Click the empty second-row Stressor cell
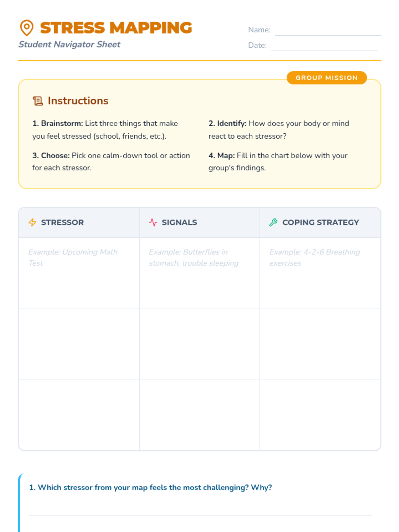 click(x=79, y=344)
